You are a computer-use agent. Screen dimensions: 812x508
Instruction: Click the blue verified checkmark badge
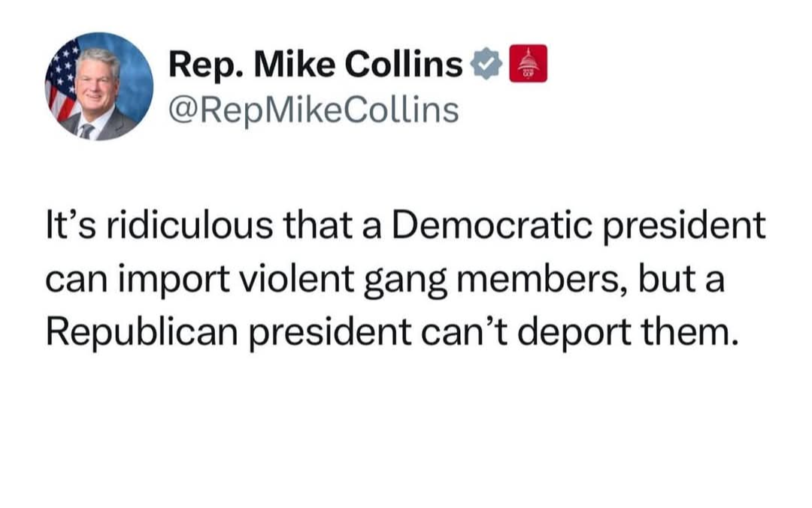[486, 65]
